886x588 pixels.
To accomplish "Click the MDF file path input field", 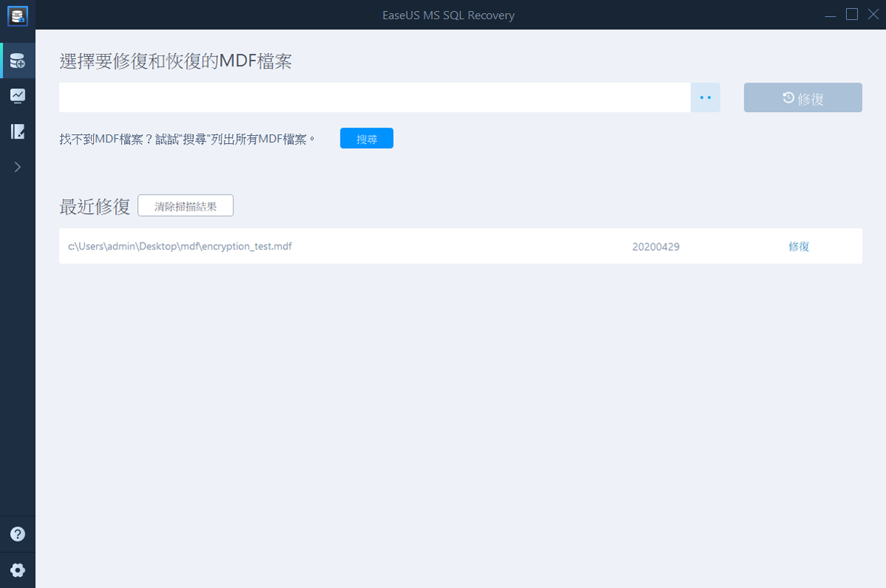I will [374, 97].
